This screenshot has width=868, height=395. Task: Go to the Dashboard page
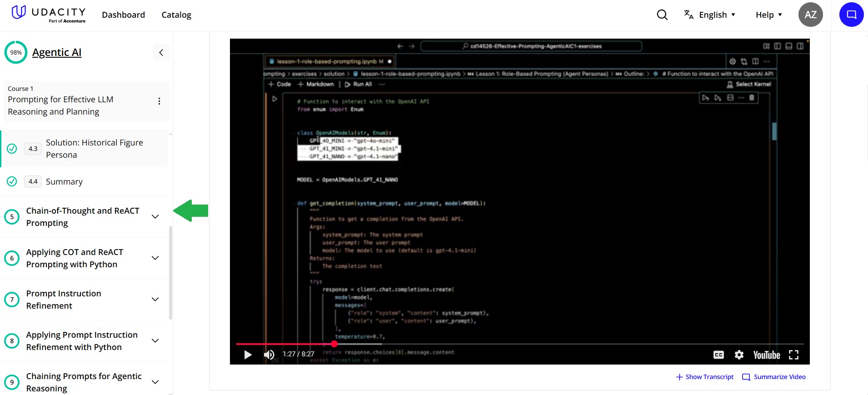[123, 15]
